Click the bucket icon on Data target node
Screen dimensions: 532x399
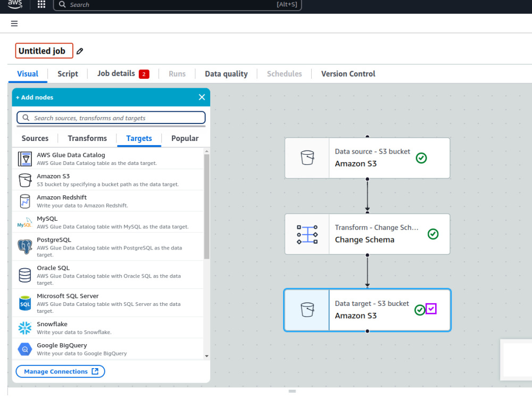(307, 310)
